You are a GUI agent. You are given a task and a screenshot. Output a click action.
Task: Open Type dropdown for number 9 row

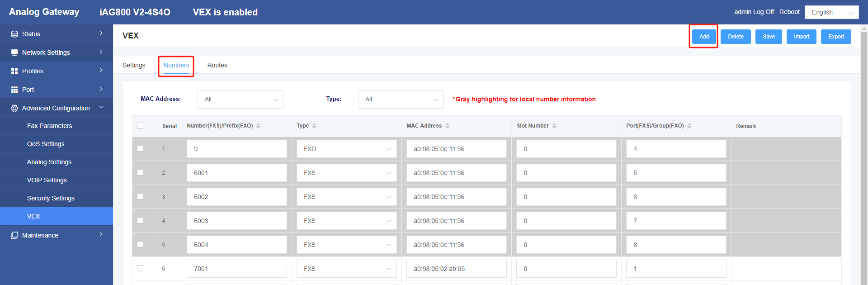pyautogui.click(x=347, y=149)
